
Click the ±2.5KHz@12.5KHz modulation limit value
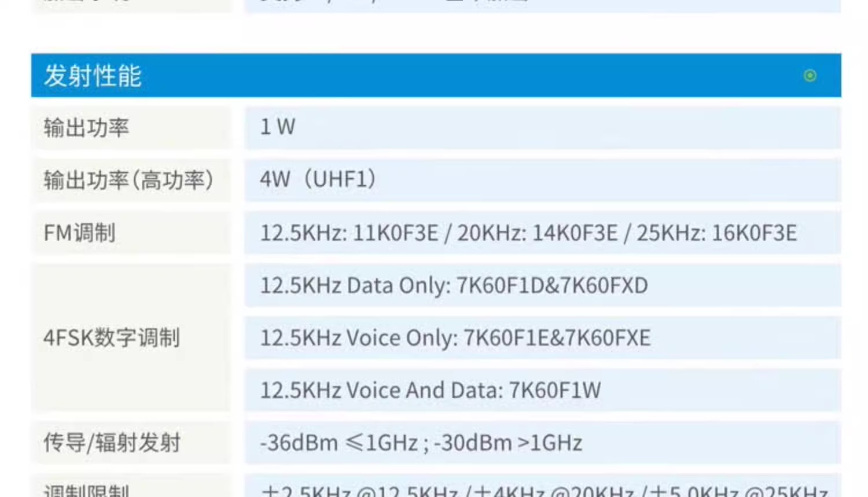(360, 492)
